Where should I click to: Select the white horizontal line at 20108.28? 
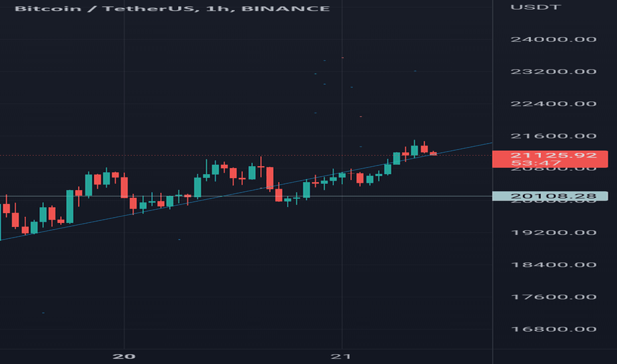(246, 196)
